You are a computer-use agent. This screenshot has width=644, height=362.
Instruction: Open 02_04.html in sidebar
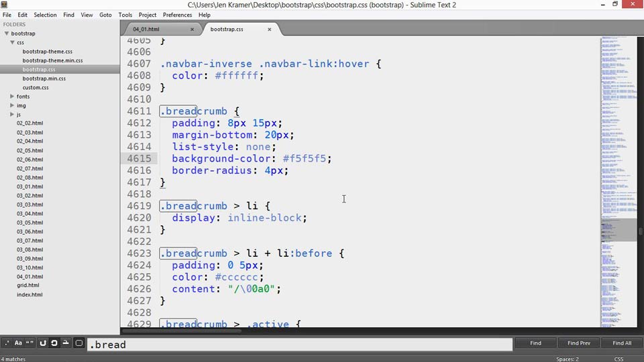[x=30, y=141]
